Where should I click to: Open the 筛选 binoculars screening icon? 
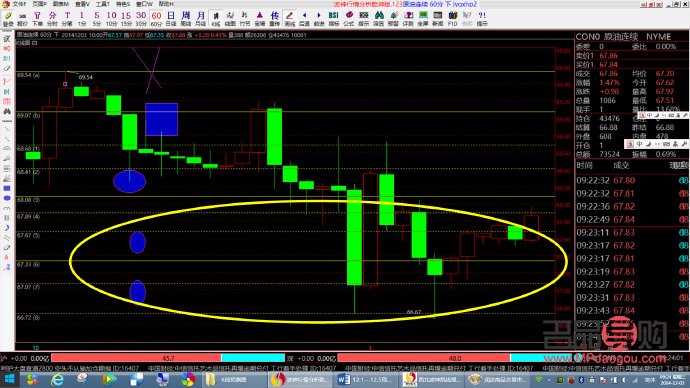click(x=378, y=18)
